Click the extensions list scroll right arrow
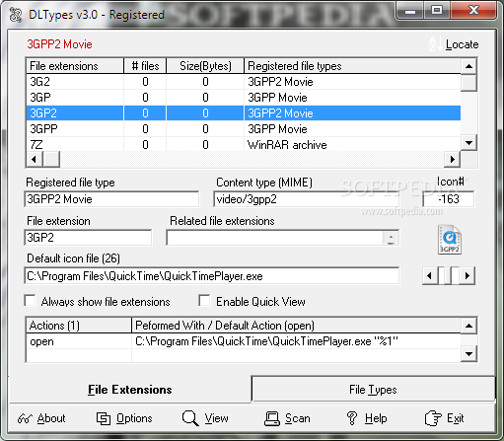The height and width of the screenshot is (441, 504). (453, 159)
